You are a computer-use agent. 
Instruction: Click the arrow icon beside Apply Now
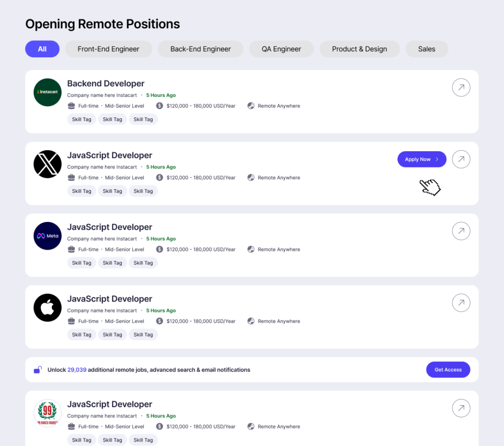click(461, 159)
